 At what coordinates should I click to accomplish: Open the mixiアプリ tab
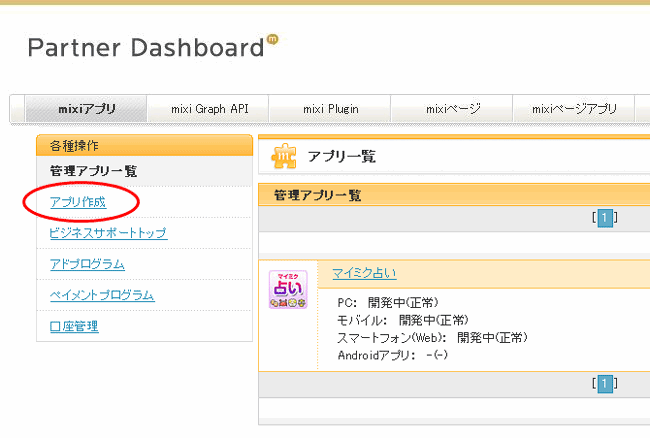point(86,109)
